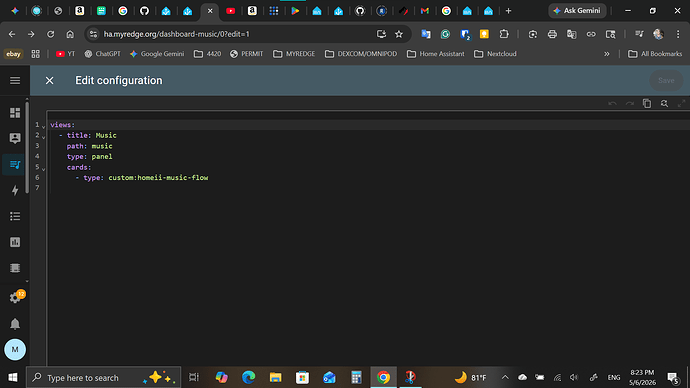Open the Chrome three-dot menu
690x388 pixels.
[678, 34]
